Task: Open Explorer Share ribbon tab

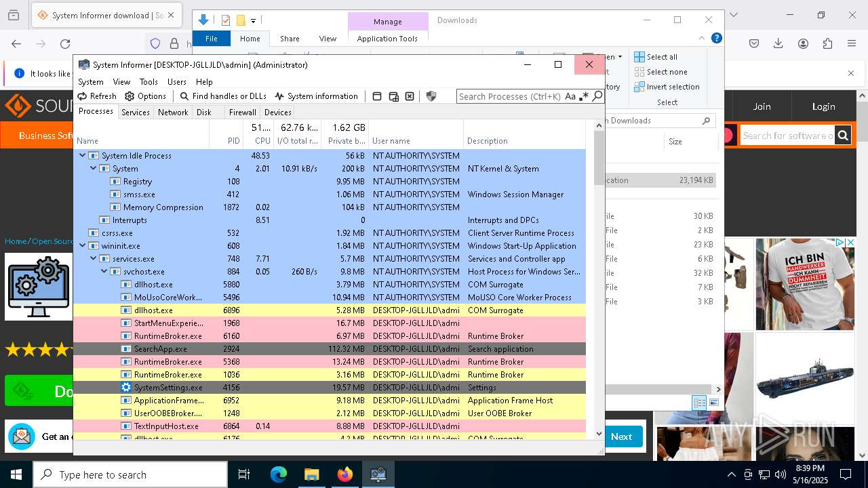Action: (290, 39)
